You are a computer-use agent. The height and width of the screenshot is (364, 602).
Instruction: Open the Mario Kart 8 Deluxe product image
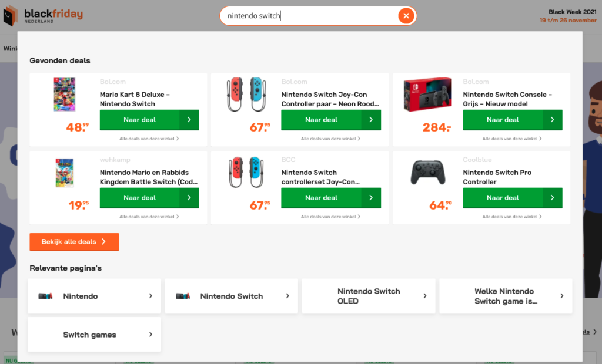(65, 95)
